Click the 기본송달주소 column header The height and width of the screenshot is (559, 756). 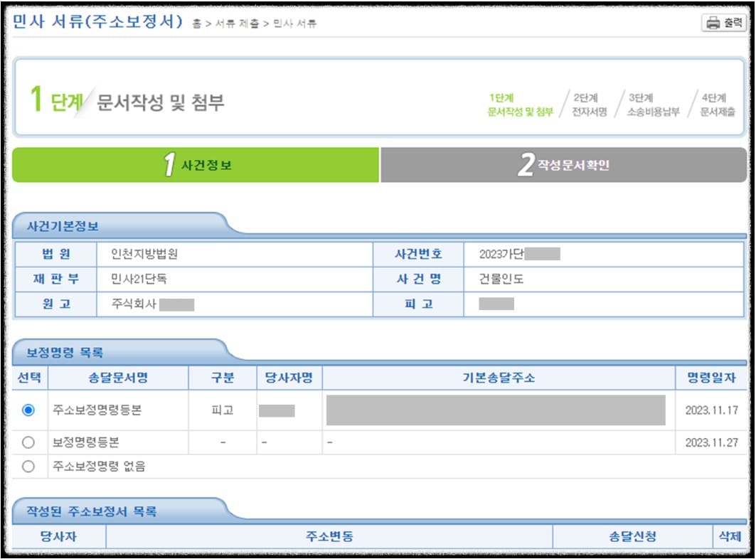pos(499,378)
